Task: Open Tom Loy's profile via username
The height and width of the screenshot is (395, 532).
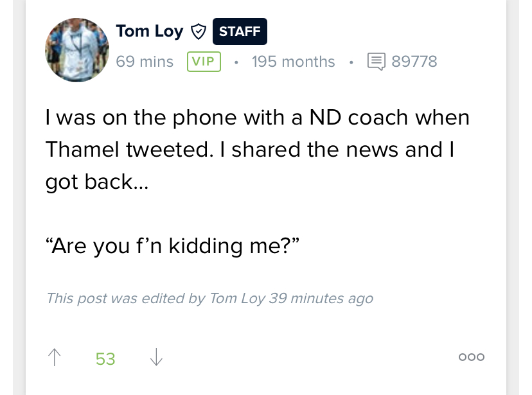Action: tap(149, 31)
